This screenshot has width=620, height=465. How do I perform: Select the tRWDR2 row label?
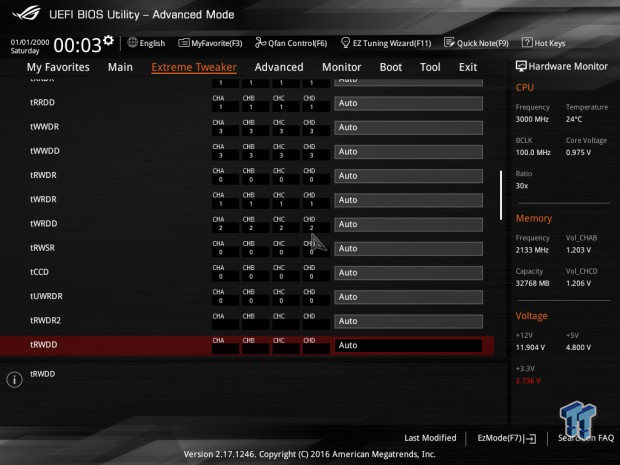[x=45, y=320]
